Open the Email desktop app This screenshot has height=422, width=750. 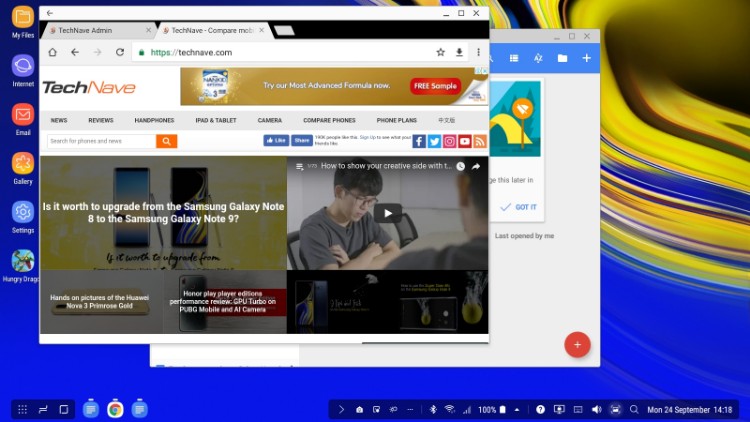(22, 115)
